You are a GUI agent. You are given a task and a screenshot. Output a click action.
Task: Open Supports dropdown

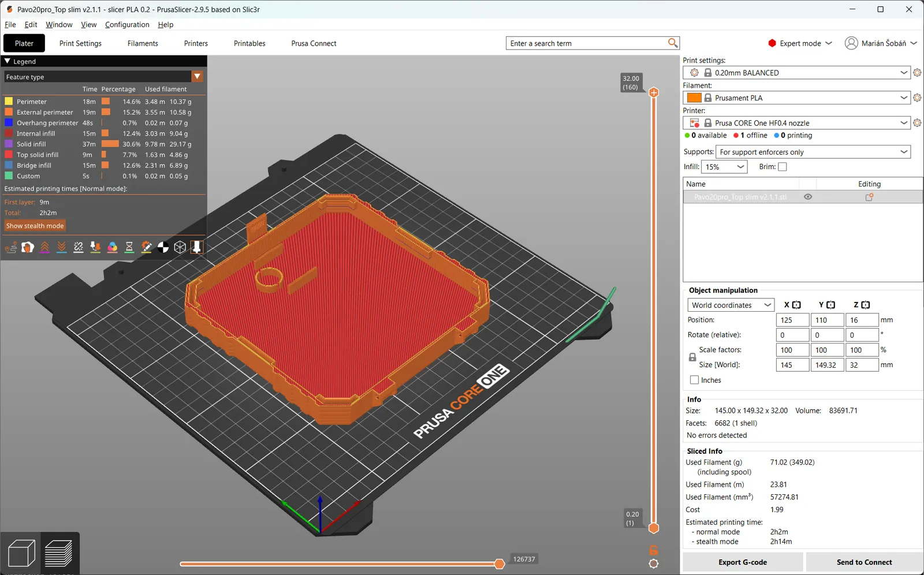(x=813, y=152)
